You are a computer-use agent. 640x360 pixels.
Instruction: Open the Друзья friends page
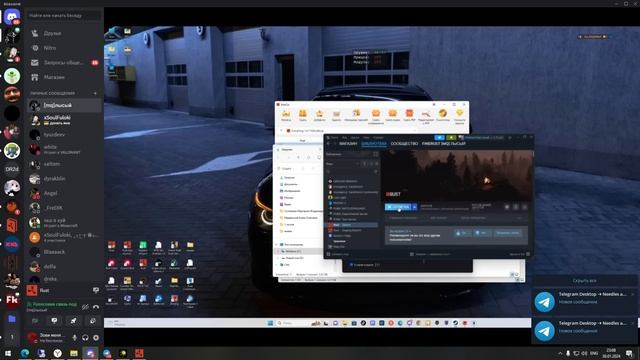(64, 33)
